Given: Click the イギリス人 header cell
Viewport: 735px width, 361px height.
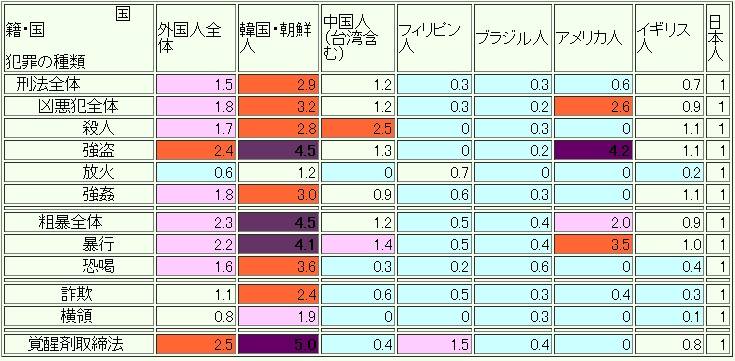Looking at the screenshot, I should pyautogui.click(x=669, y=38).
